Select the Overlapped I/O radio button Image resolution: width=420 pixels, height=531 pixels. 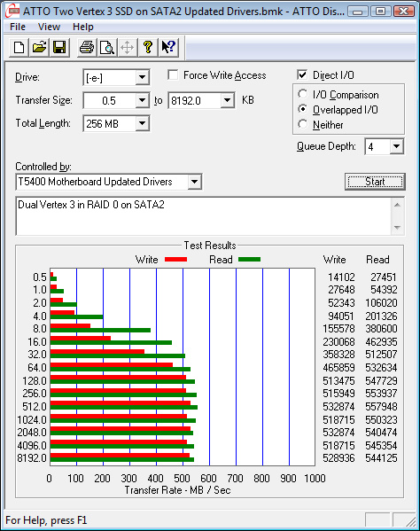pos(302,109)
